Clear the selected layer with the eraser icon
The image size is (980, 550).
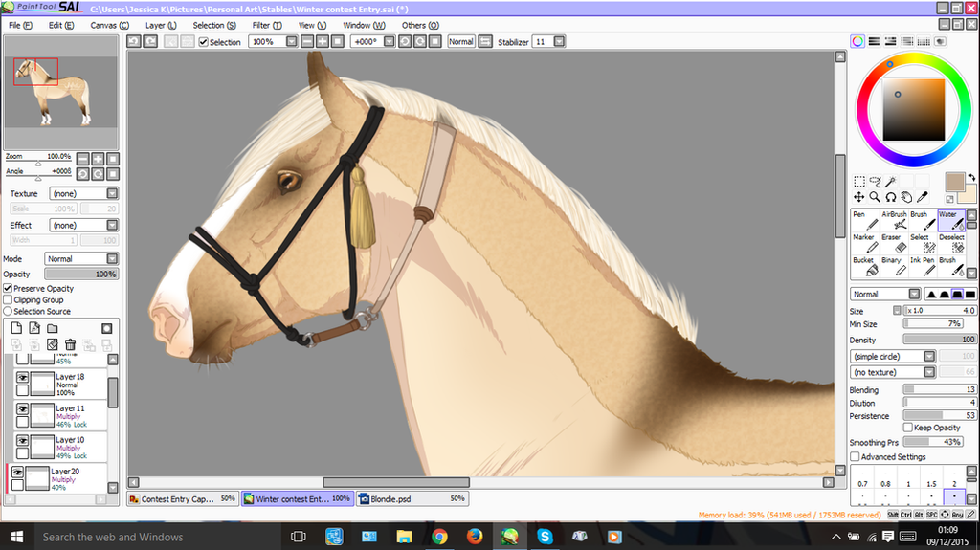point(53,345)
